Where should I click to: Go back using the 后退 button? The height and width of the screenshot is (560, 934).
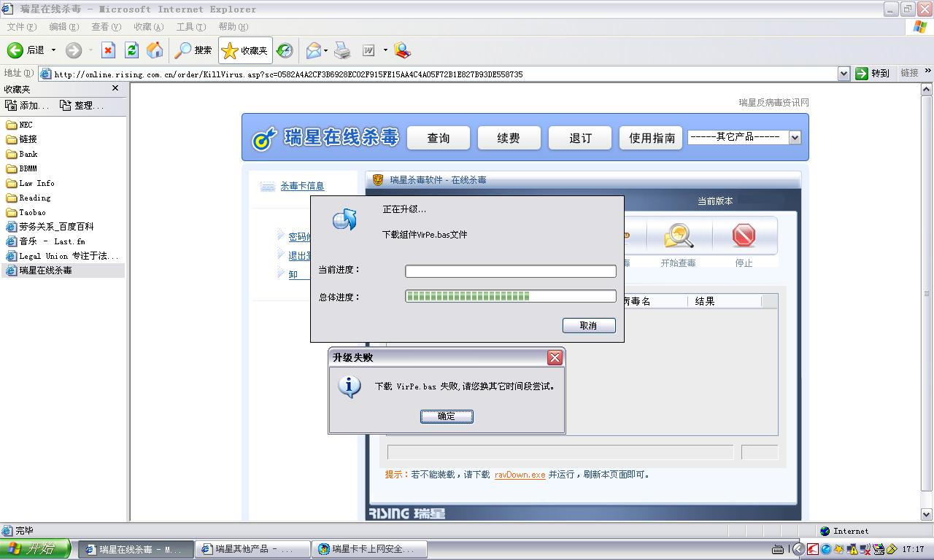pos(26,50)
